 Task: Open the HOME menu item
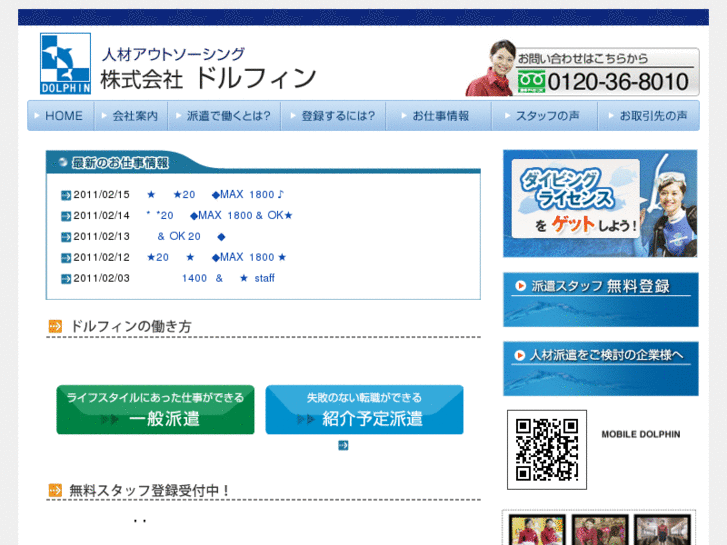(61, 115)
